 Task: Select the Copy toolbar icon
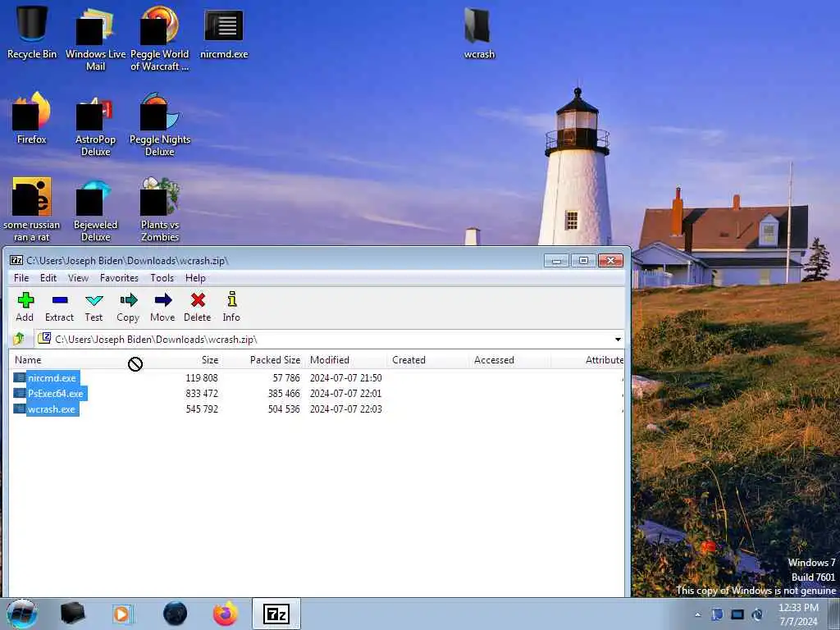tap(128, 307)
